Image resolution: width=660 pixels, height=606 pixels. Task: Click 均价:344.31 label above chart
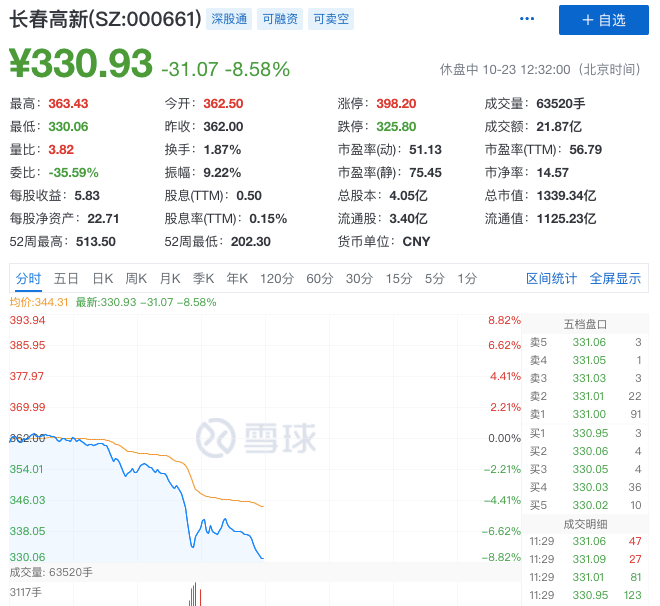[x=39, y=302]
